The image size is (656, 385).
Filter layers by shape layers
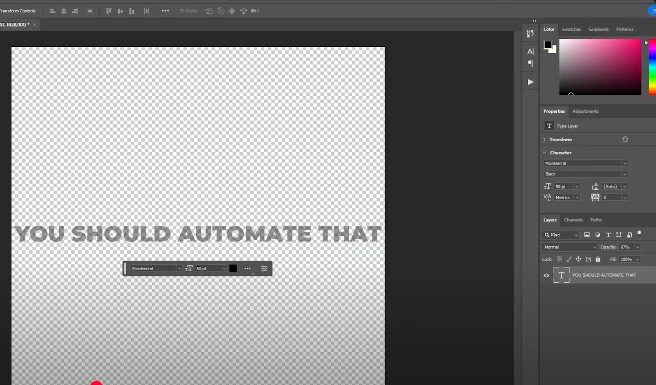tap(619, 235)
